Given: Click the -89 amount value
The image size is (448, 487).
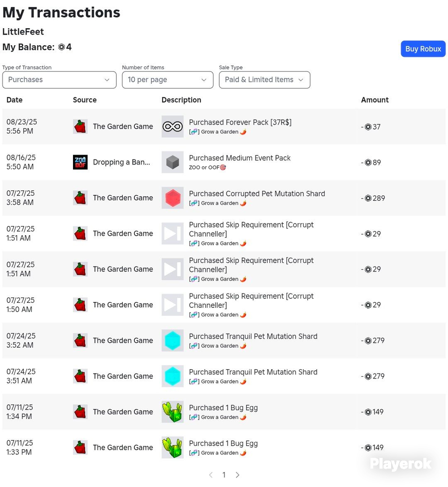Looking at the screenshot, I should 371,163.
